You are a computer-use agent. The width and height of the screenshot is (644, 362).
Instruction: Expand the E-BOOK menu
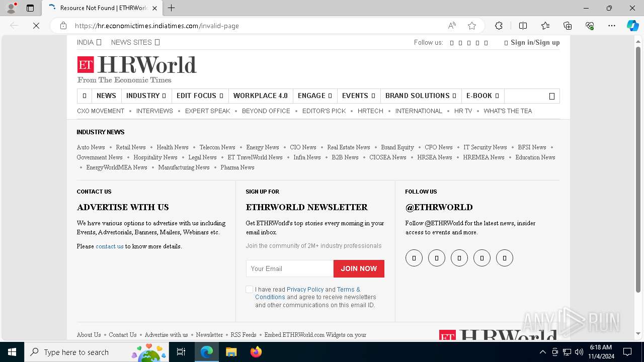point(482,96)
